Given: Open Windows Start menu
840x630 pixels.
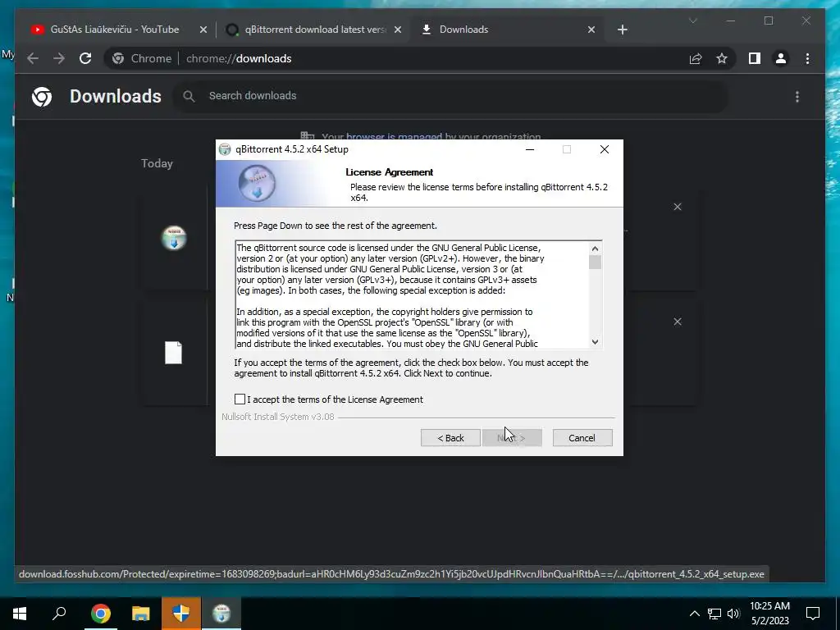Looking at the screenshot, I should 20,614.
